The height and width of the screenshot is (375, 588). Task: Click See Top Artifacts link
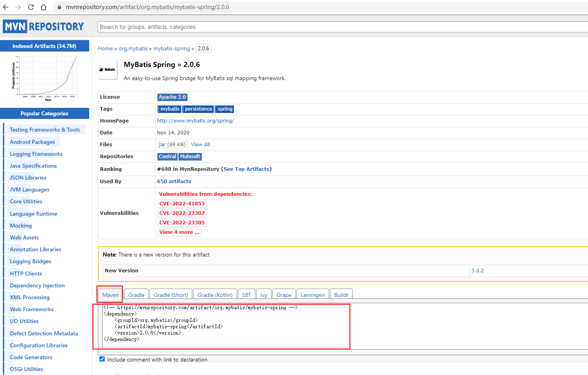point(247,169)
